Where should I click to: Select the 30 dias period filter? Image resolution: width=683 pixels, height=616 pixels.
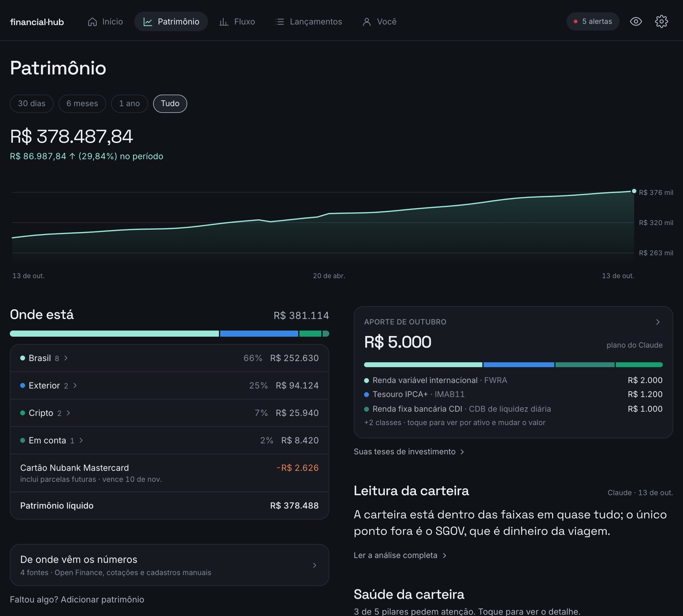[32, 104]
